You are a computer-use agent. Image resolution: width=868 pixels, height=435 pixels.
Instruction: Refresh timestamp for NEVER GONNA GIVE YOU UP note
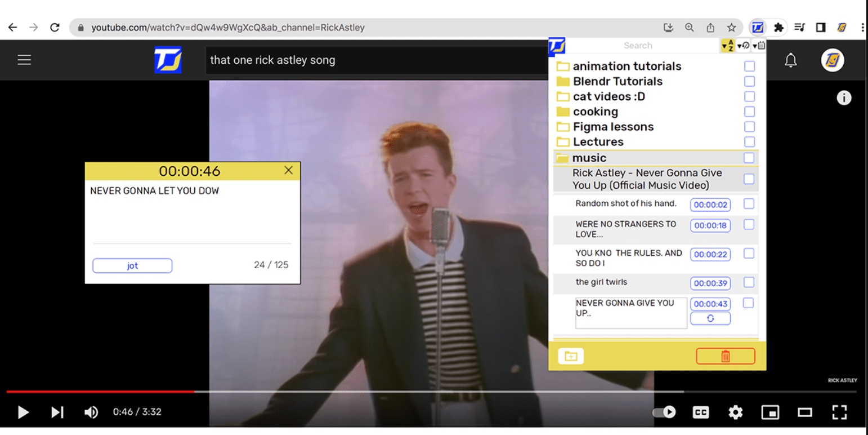(x=710, y=318)
